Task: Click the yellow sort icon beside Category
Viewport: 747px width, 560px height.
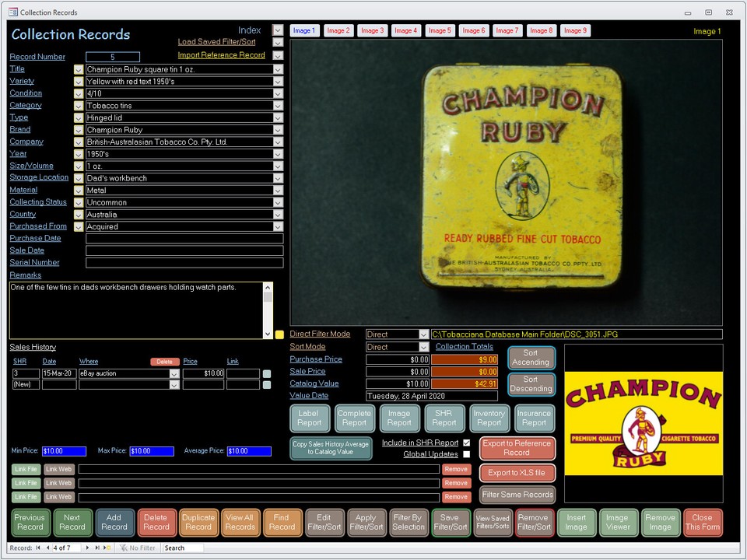Action: coord(79,106)
